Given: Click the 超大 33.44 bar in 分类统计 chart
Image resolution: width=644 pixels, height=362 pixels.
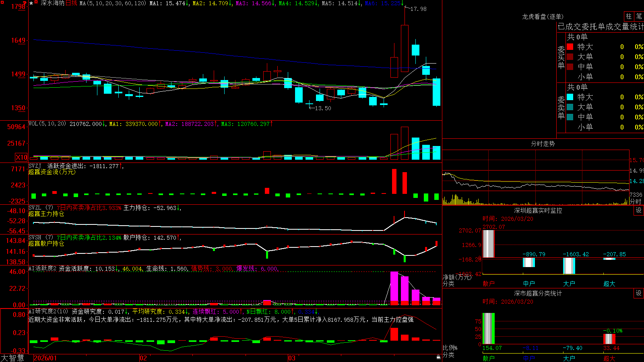Looking at the screenshot, I should pos(609,339).
